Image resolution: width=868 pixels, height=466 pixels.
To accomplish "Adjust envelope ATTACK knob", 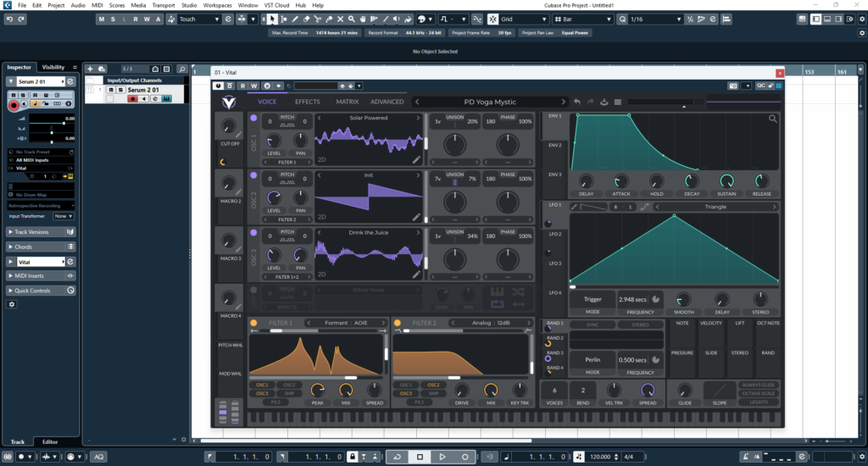I will 620,180.
